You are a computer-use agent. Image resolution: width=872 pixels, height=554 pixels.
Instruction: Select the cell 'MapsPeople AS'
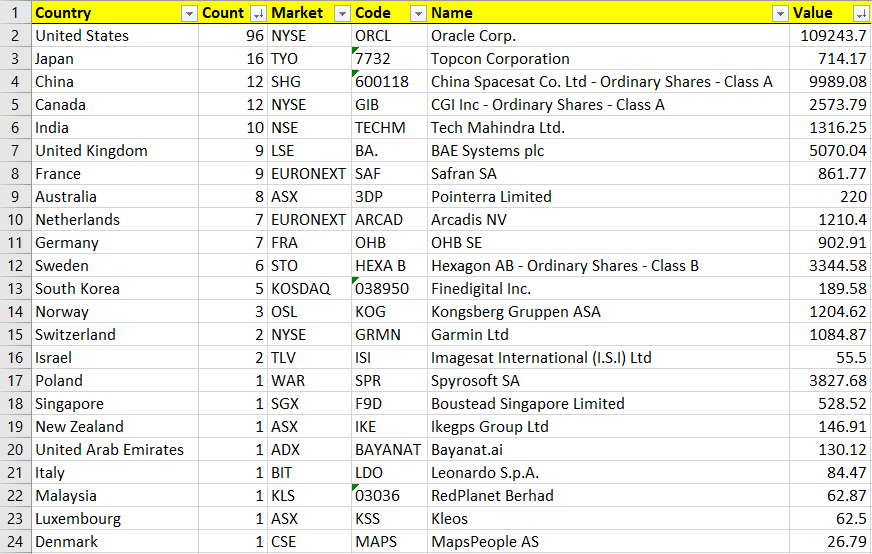point(608,541)
